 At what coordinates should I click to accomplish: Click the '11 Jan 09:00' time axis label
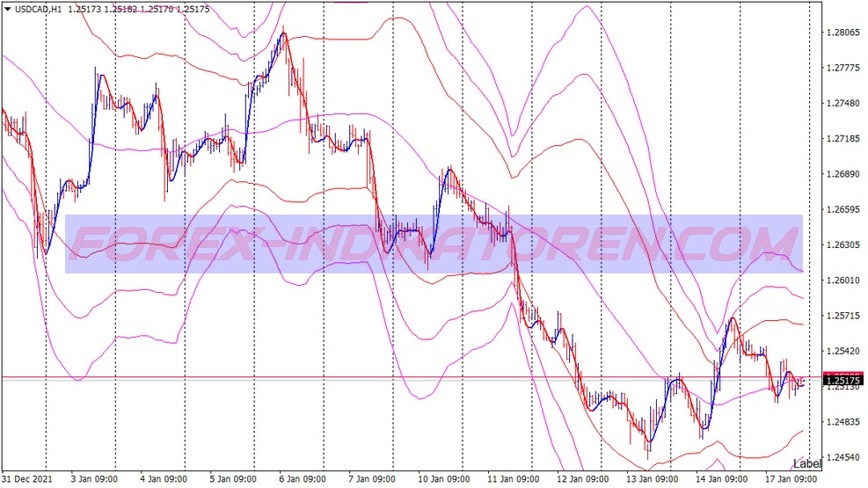514,478
